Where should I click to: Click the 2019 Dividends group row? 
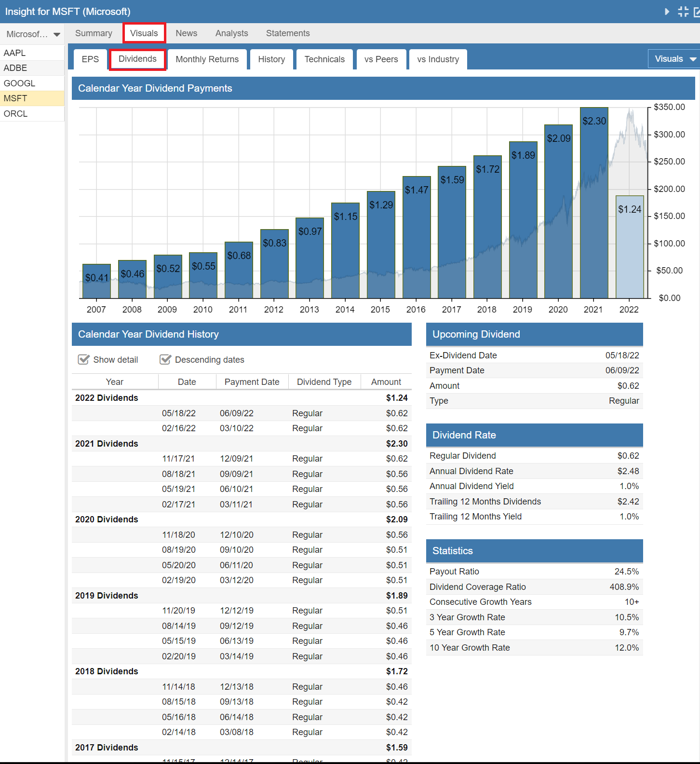coord(242,596)
